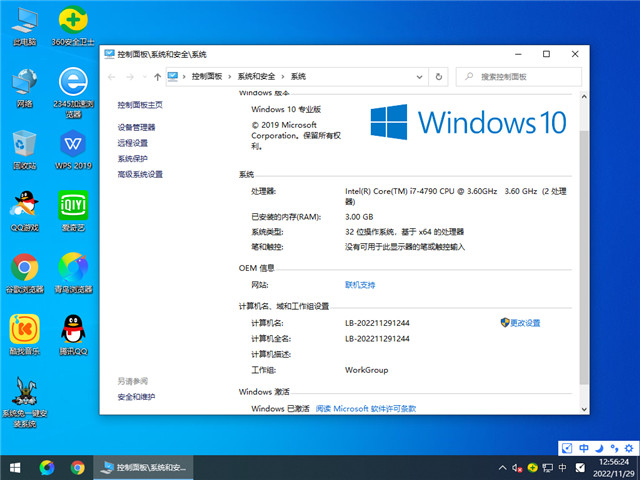Screen dimensions: 640x480
Task: Open the 联机支持 website link
Action: coord(360,285)
